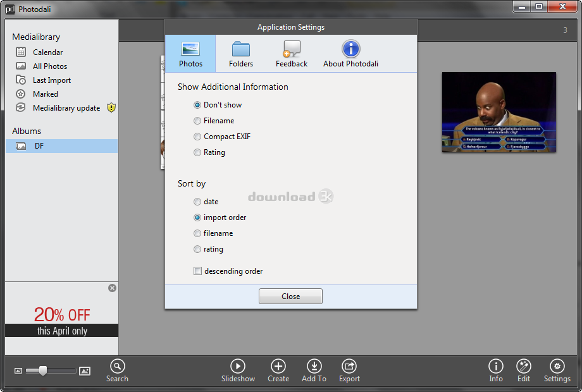This screenshot has width=582, height=392.
Task: Close the Photodali window
Action: pyautogui.click(x=562, y=7)
